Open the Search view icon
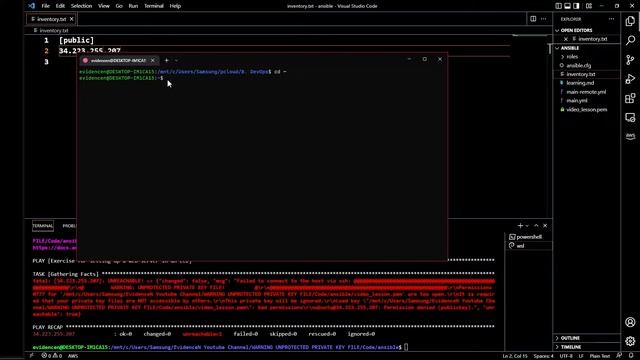 (x=630, y=40)
